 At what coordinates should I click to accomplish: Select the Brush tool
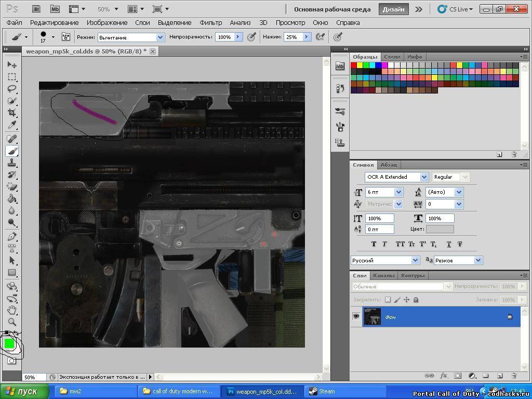click(x=12, y=151)
